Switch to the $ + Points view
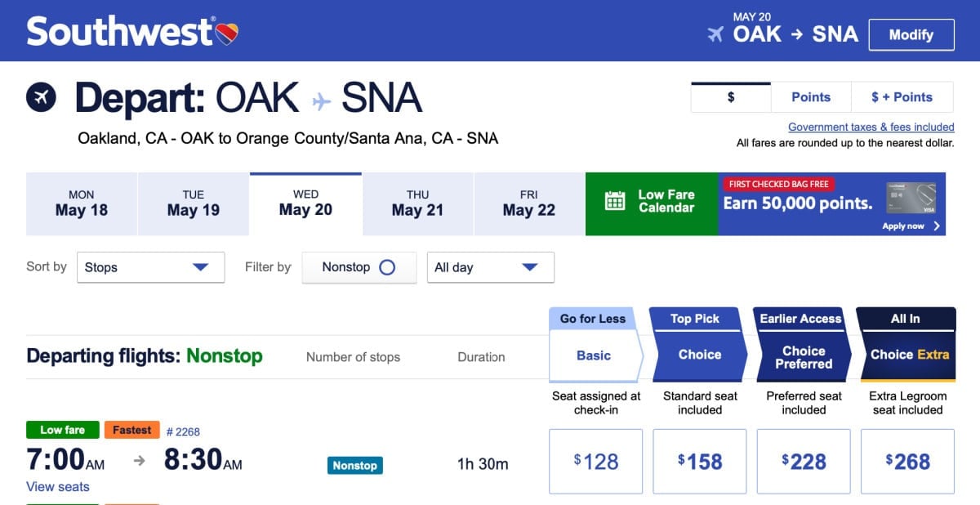This screenshot has width=980, height=505. point(902,96)
